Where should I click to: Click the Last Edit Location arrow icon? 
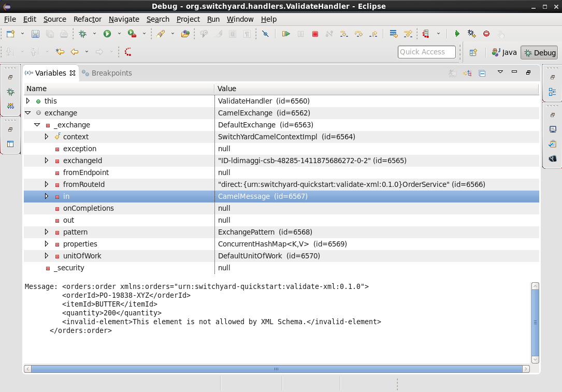pyautogui.click(x=60, y=52)
